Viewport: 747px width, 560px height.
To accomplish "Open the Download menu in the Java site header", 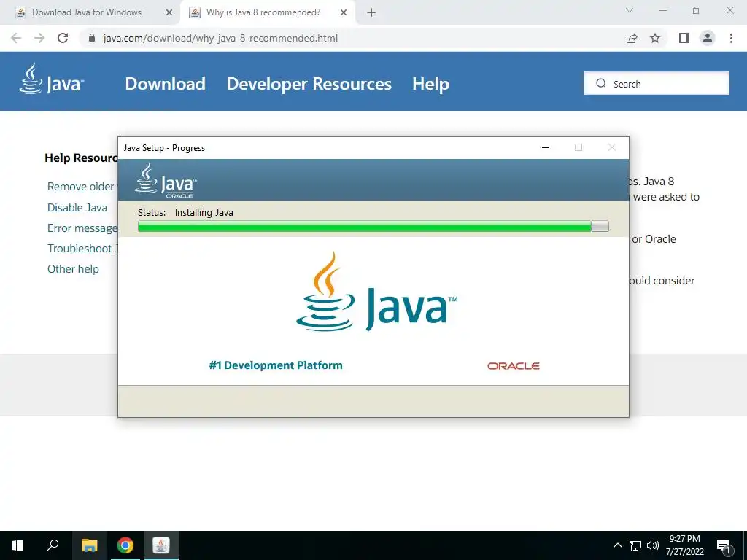I will [165, 84].
